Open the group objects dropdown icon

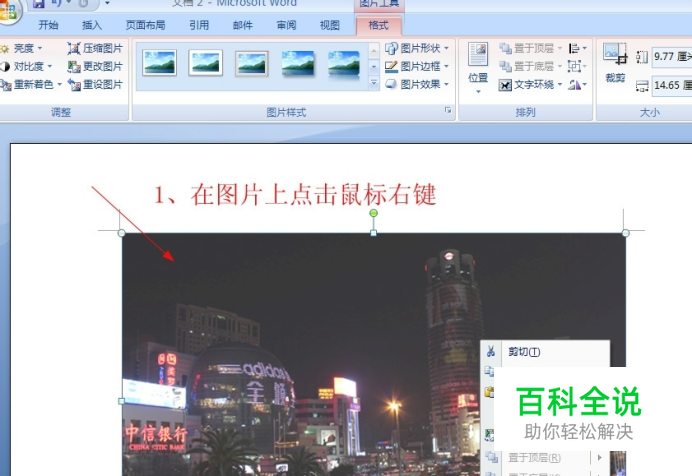pyautogui.click(x=577, y=67)
